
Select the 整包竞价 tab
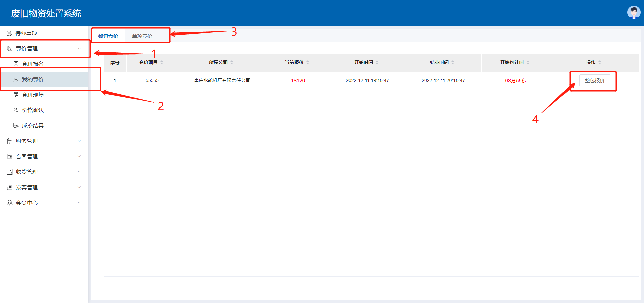tap(108, 36)
